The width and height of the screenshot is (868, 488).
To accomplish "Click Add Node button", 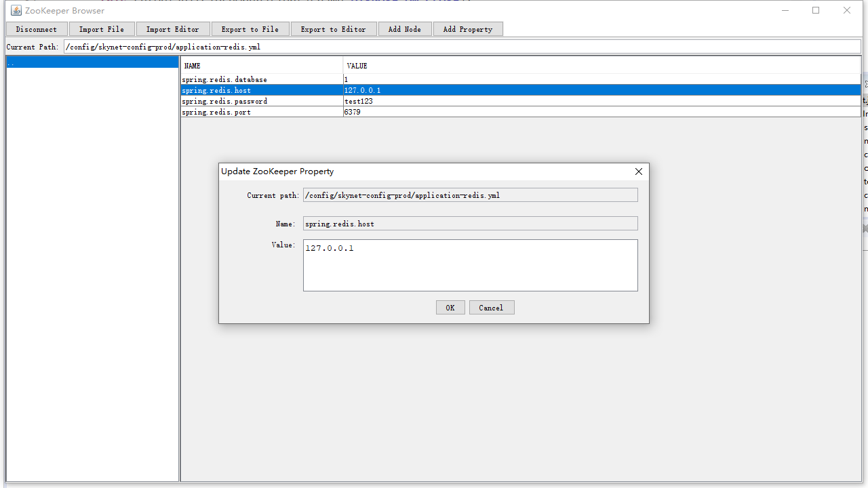I will click(405, 29).
